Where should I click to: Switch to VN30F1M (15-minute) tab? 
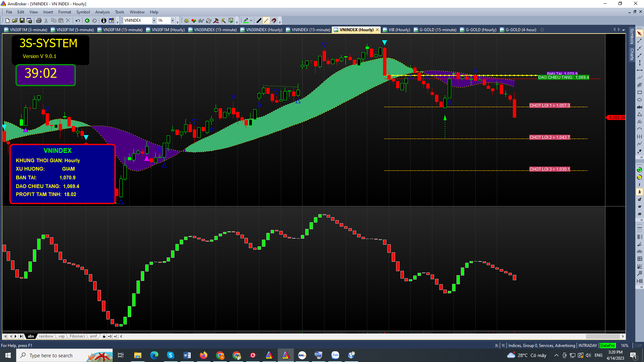(120, 30)
